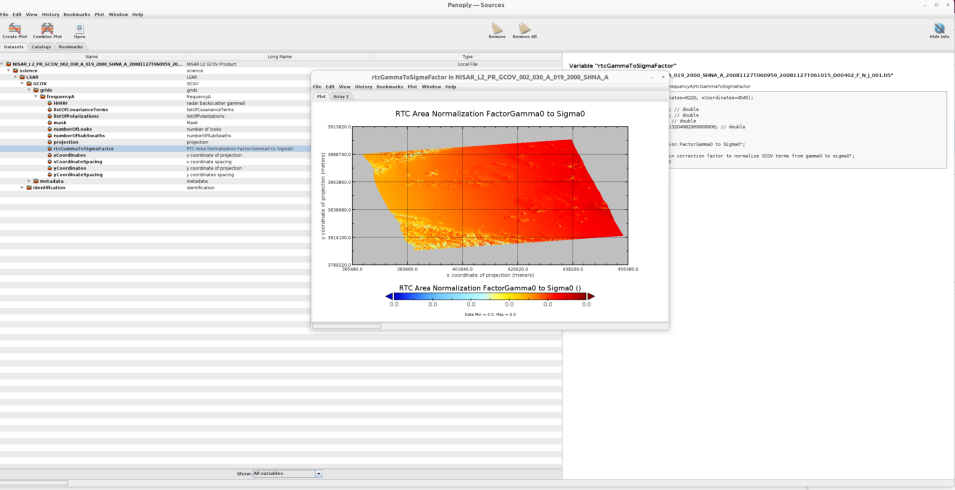The height and width of the screenshot is (490, 955).
Task: Click the blue underflow arrow on colorbar
Action: tap(389, 296)
